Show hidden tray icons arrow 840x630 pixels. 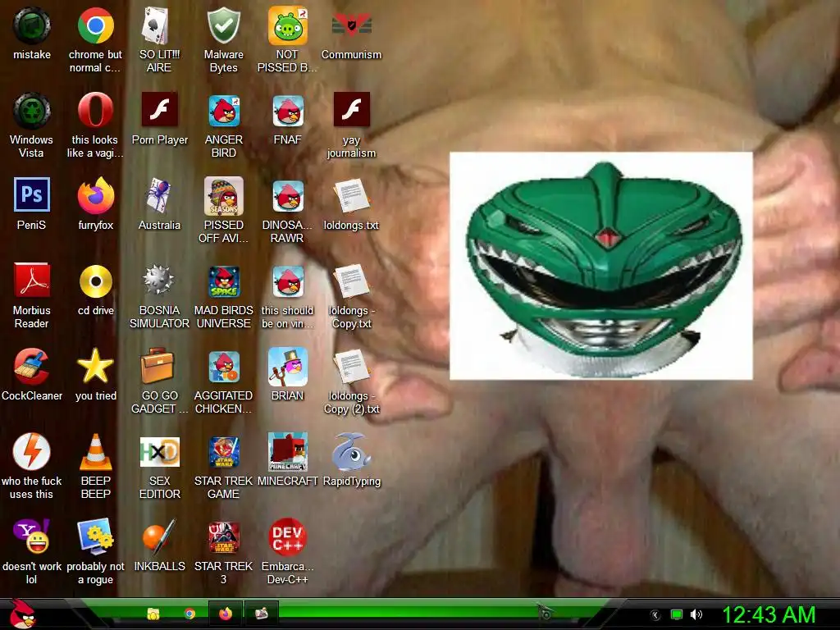(x=655, y=615)
